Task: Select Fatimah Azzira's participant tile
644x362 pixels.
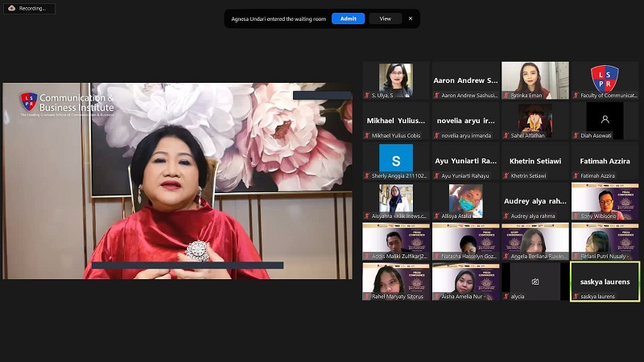Action: tap(605, 161)
